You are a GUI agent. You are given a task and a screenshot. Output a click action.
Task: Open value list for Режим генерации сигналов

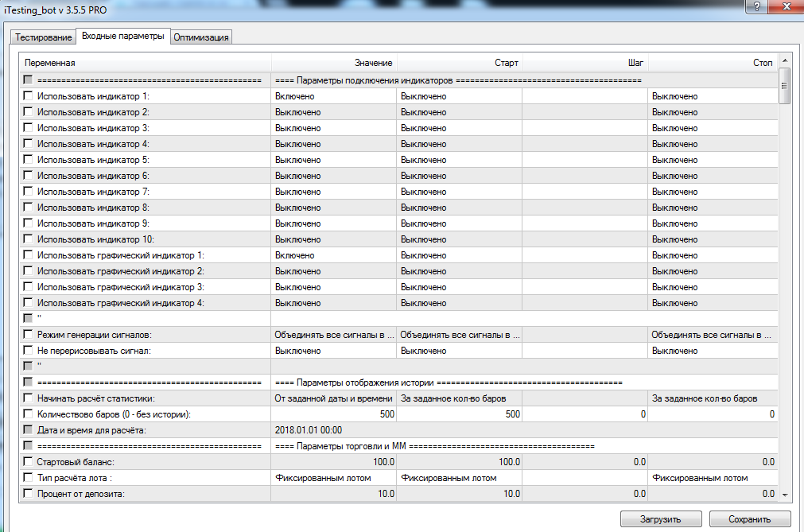click(x=333, y=335)
